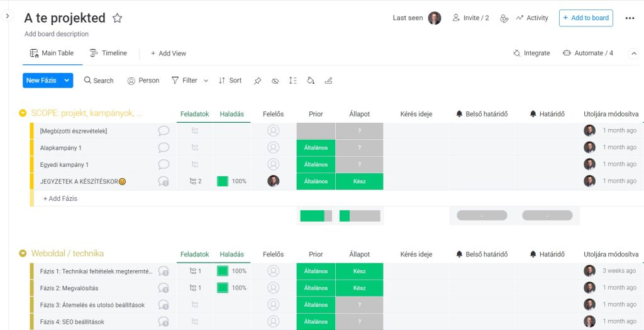Collapse the board header using the top-right chevron
This screenshot has height=330, width=644.
click(633, 54)
